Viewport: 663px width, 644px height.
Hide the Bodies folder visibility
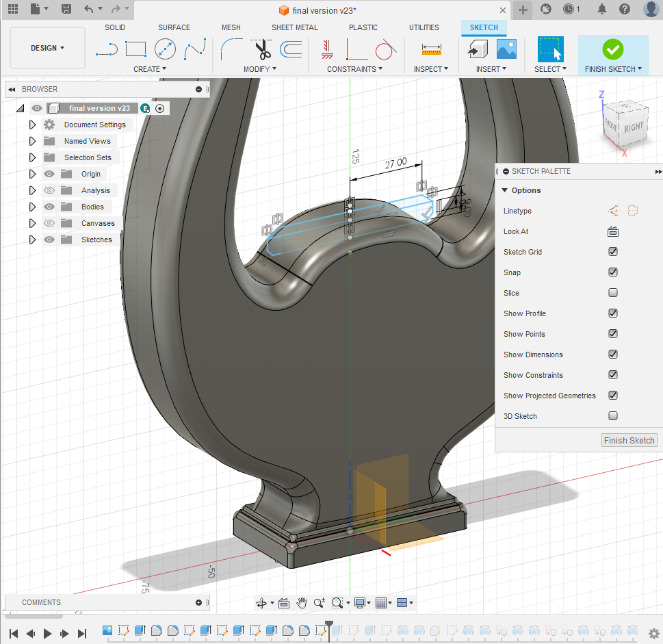[49, 207]
